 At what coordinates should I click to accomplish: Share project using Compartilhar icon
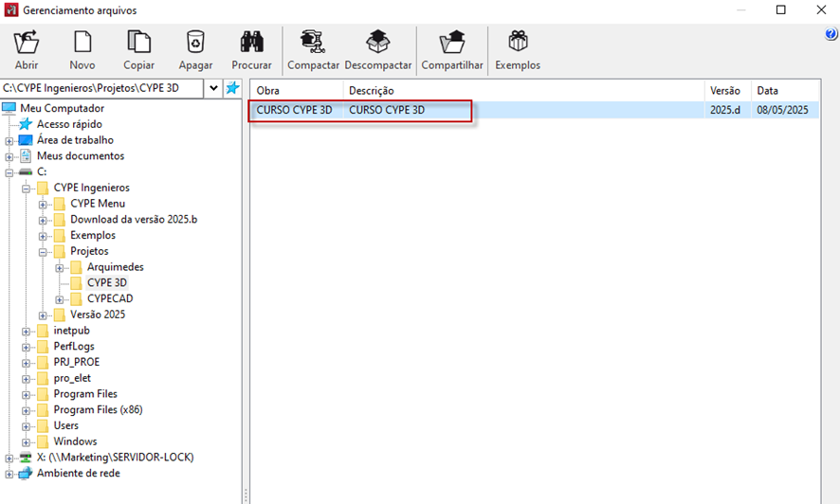tap(451, 43)
